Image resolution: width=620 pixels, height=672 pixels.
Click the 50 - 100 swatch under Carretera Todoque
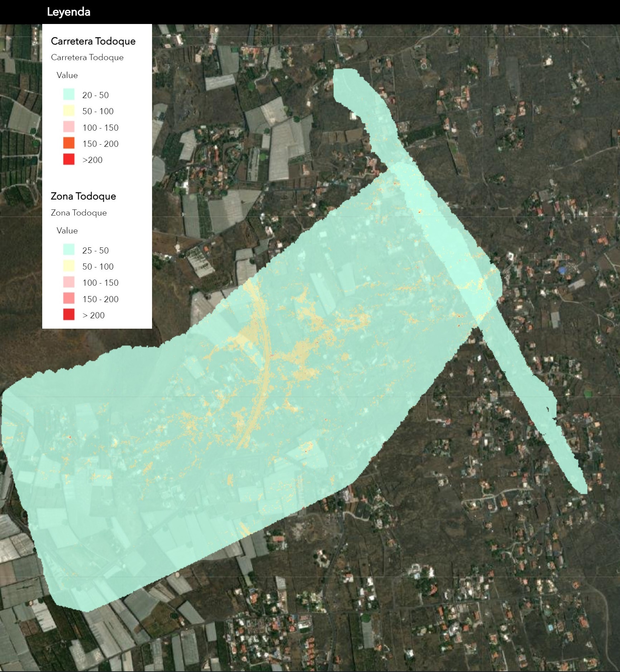[x=69, y=111]
